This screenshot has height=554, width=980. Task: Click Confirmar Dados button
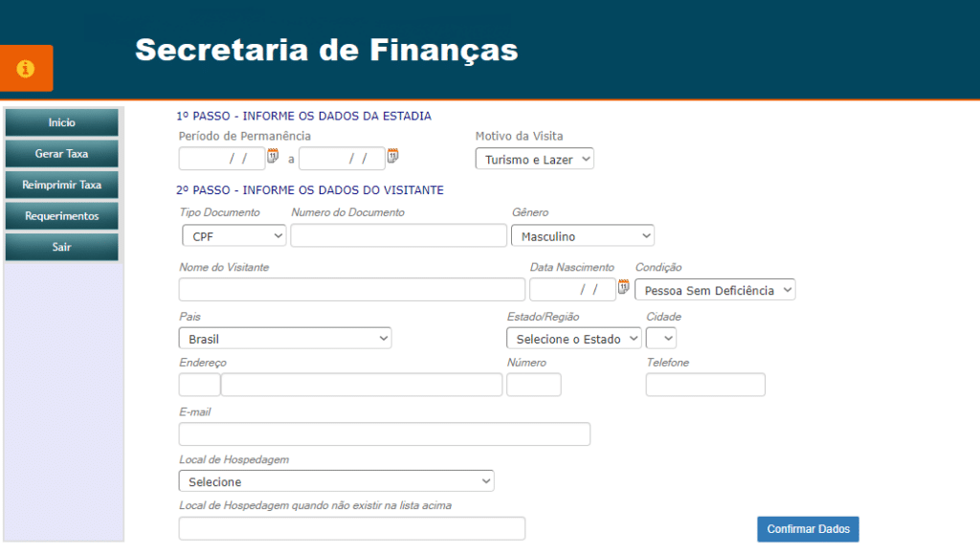pyautogui.click(x=808, y=529)
